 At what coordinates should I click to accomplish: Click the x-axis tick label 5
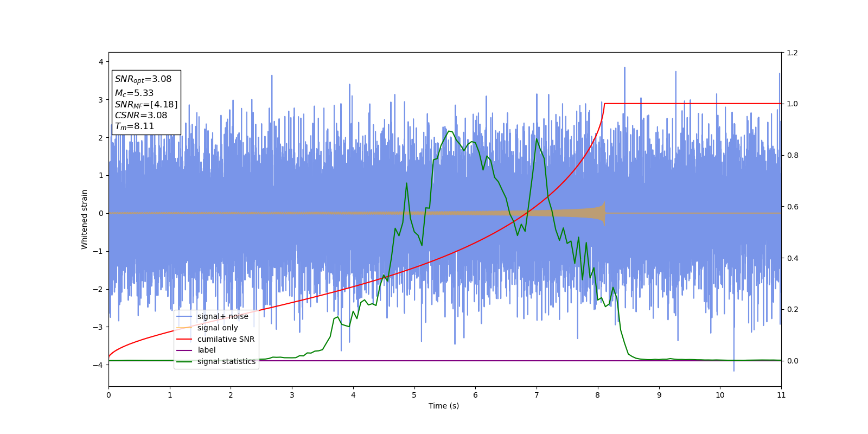(414, 395)
